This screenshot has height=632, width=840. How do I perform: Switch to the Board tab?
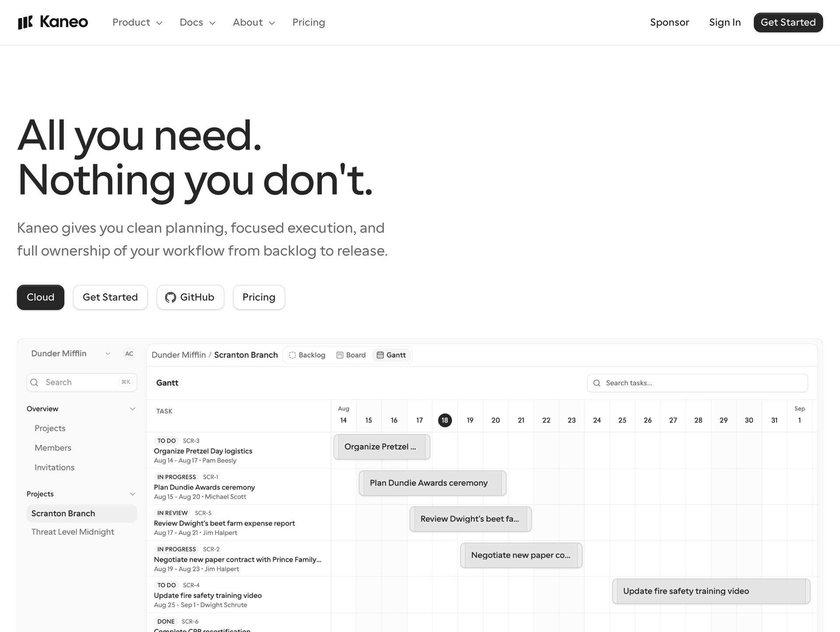click(351, 355)
